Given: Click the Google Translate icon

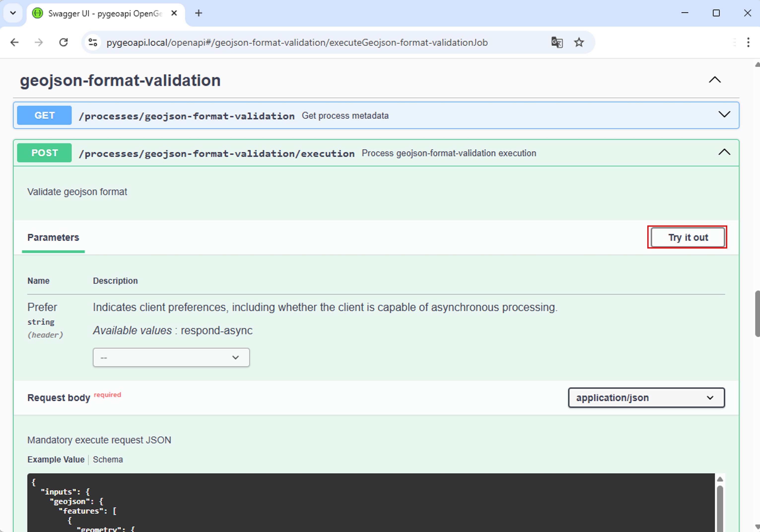Looking at the screenshot, I should 557,42.
